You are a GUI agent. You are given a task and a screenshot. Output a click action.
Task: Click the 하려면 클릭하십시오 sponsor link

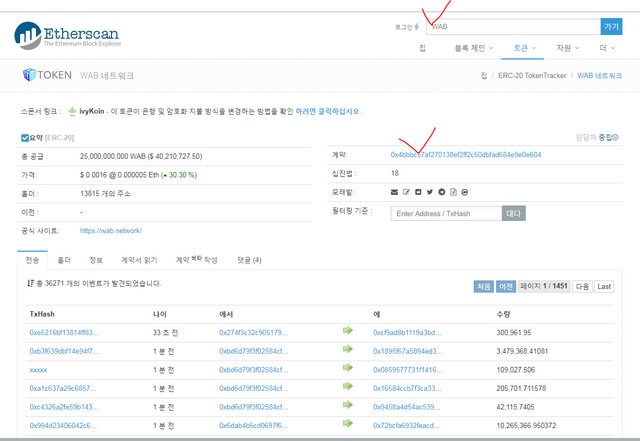[327, 111]
